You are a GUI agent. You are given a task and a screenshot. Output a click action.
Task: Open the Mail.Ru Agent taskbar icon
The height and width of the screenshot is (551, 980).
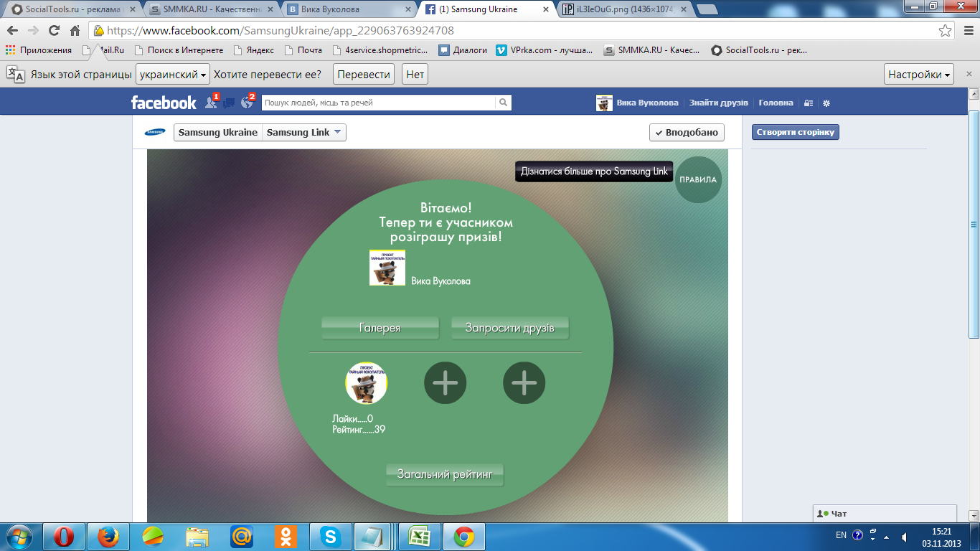[x=242, y=536]
